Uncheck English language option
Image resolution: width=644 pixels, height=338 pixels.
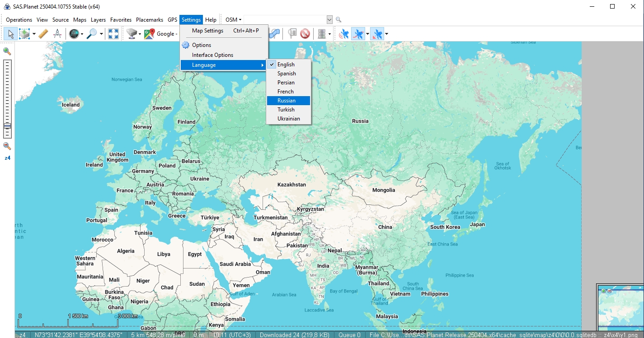285,64
